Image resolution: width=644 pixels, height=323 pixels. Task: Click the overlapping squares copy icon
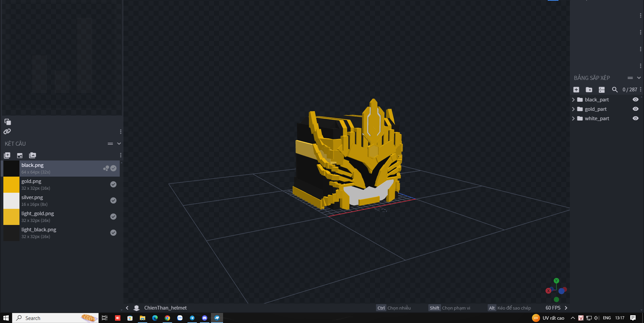7,122
